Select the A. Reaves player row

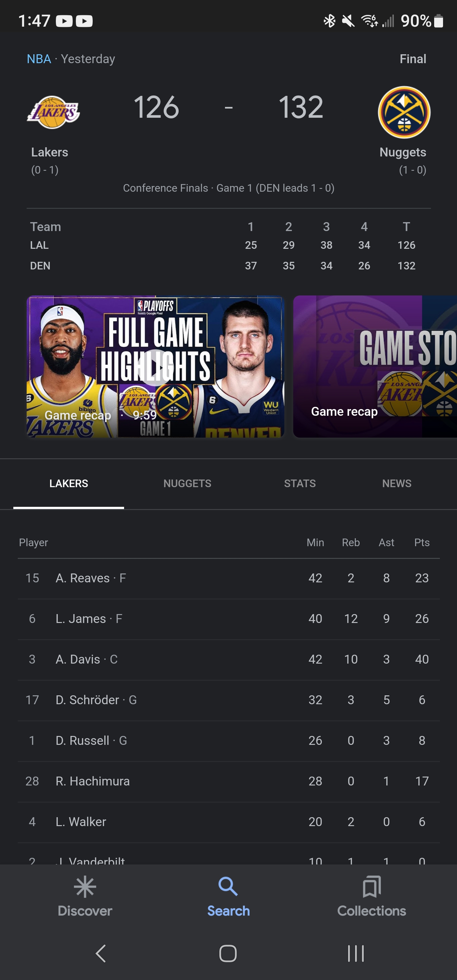[x=228, y=578]
